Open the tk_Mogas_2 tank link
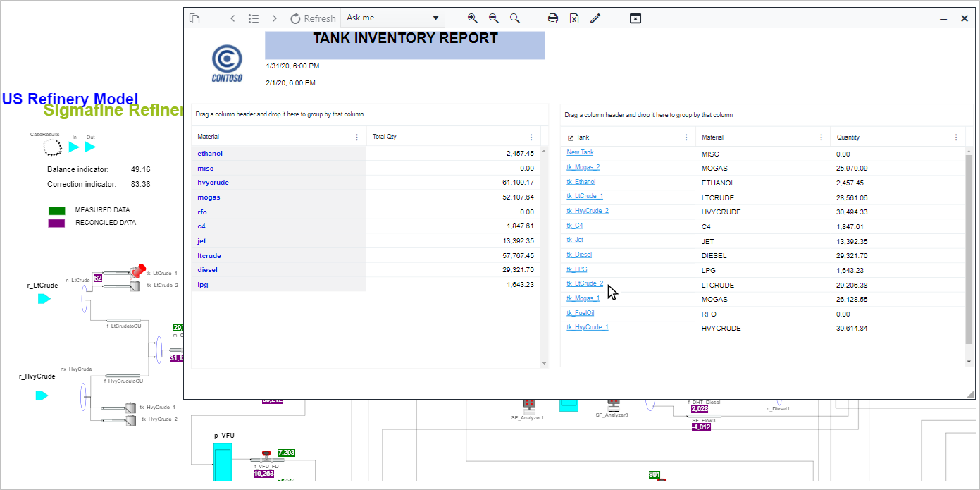 (583, 167)
